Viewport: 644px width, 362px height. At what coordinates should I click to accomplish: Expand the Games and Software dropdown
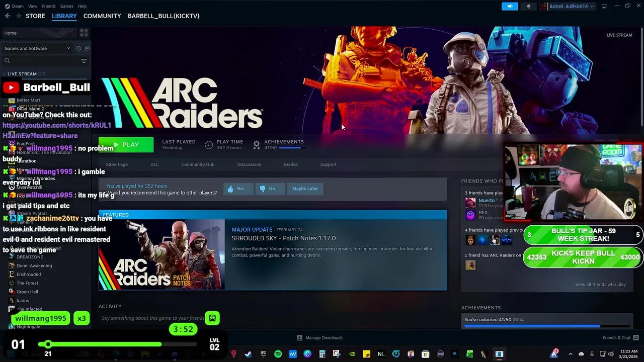click(x=37, y=48)
